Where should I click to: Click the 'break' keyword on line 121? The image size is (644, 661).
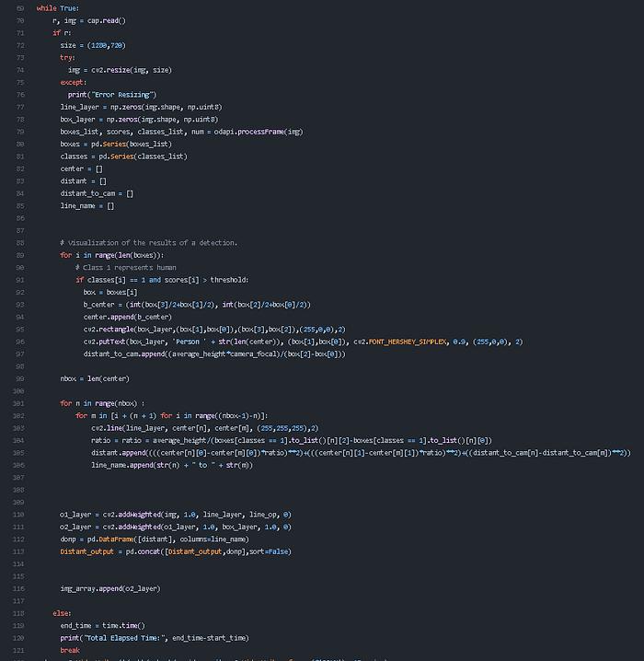70,651
